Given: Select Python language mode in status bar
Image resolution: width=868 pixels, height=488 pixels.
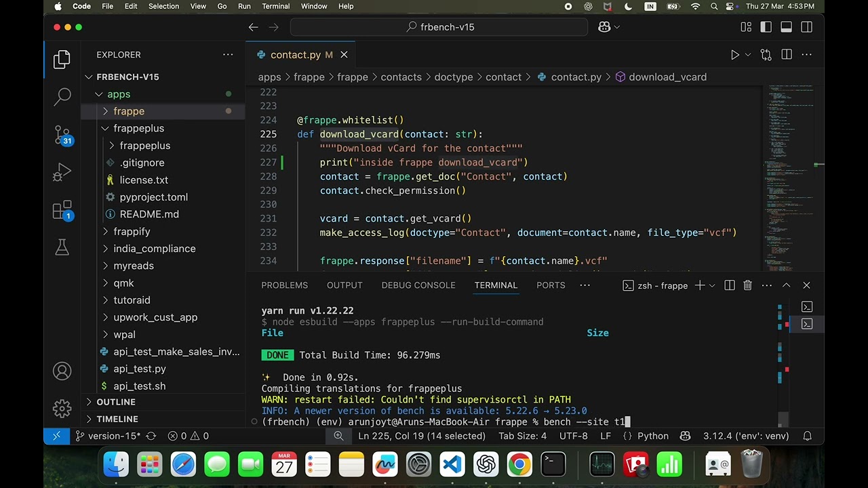Looking at the screenshot, I should point(653,436).
